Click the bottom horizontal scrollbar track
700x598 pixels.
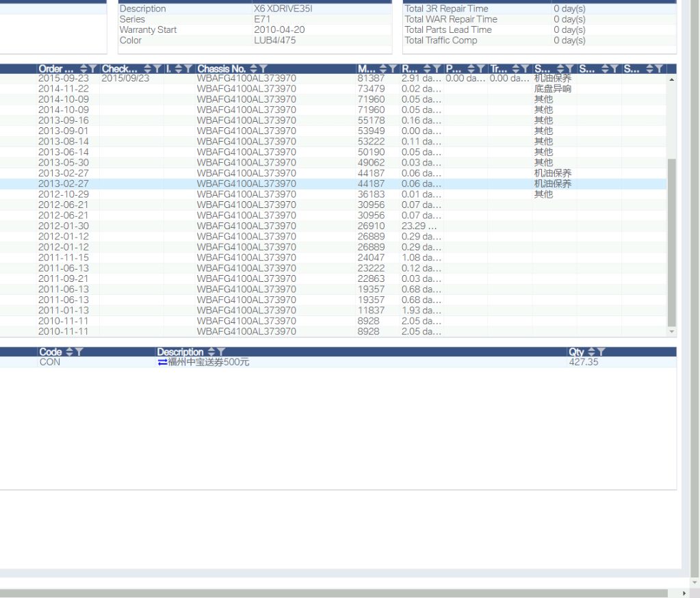[x=333, y=593]
